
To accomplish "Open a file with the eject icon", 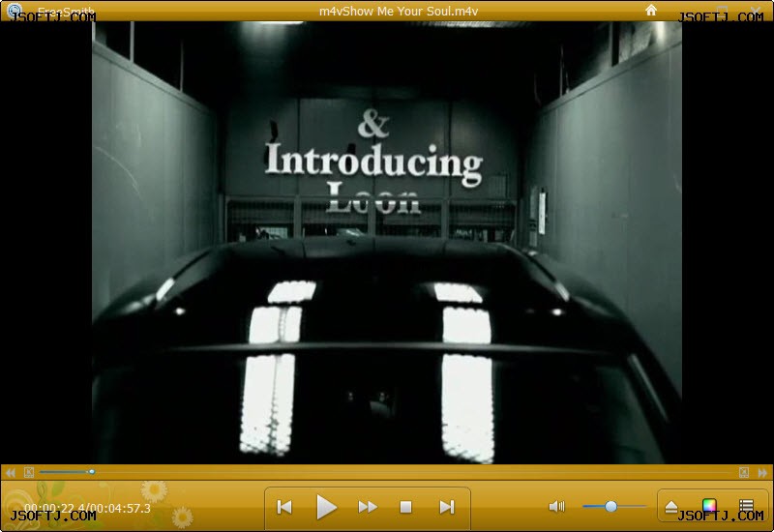I will click(671, 507).
